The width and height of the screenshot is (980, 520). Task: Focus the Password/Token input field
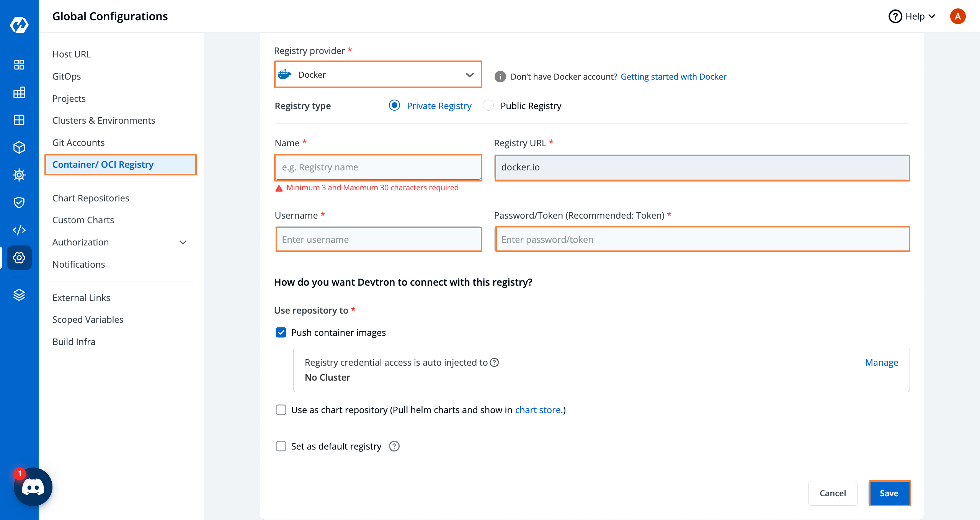click(702, 240)
